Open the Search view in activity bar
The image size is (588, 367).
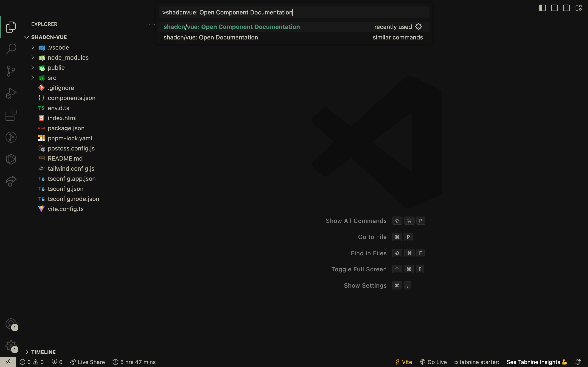pyautogui.click(x=11, y=49)
